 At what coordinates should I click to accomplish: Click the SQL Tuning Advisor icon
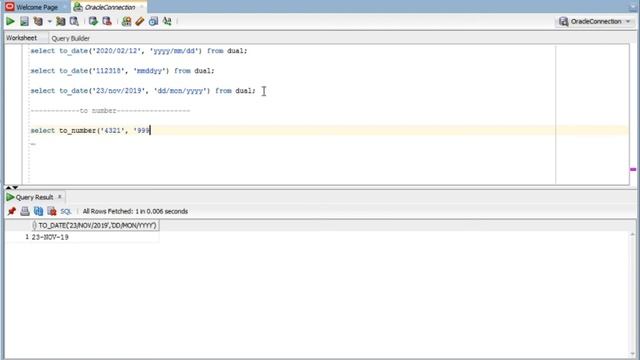[x=74, y=22]
